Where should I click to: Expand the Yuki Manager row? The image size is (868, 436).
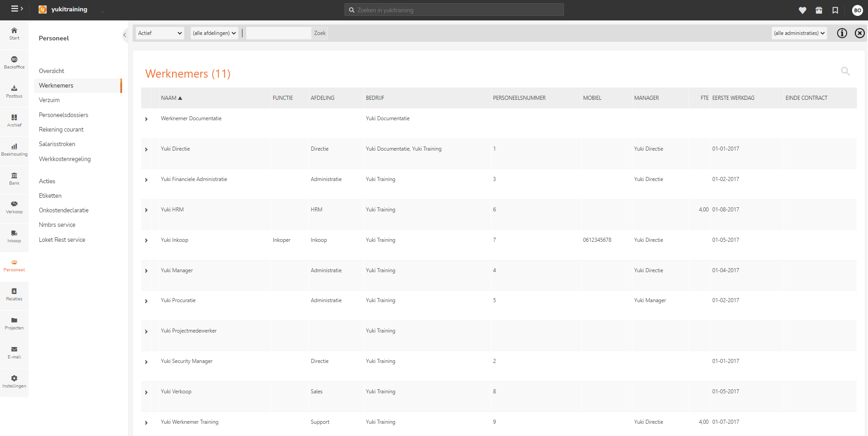(146, 271)
